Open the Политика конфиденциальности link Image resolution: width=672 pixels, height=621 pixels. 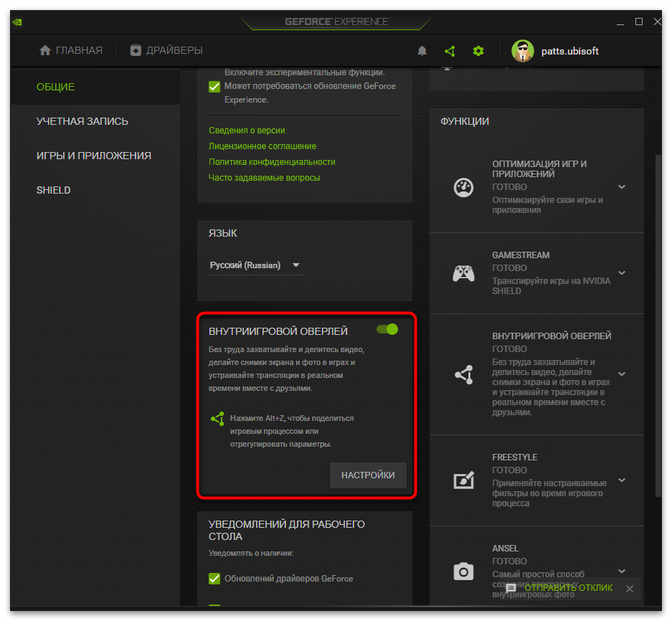(x=272, y=162)
